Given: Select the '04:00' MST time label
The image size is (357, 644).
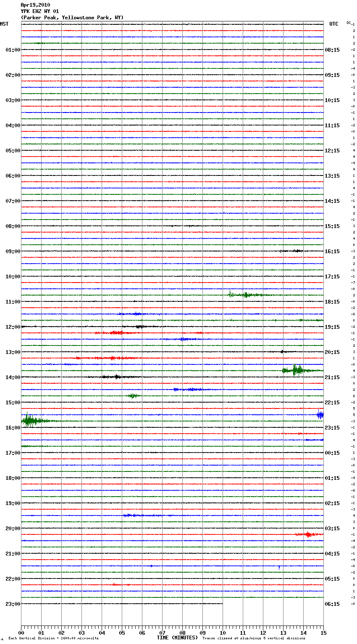Looking at the screenshot, I should pyautogui.click(x=13, y=126).
